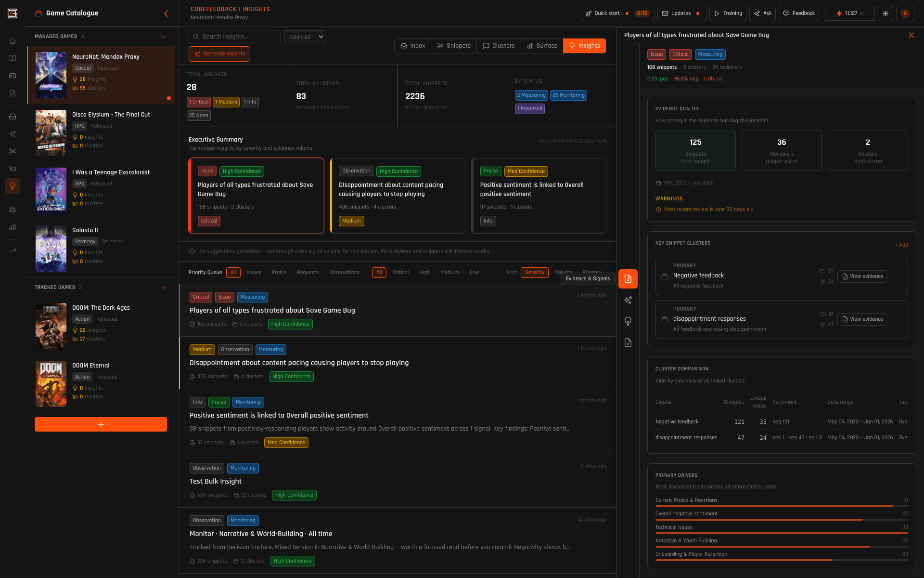This screenshot has height=578, width=924.
Task: Click the Technical Issues driver bar
Action: (781, 533)
